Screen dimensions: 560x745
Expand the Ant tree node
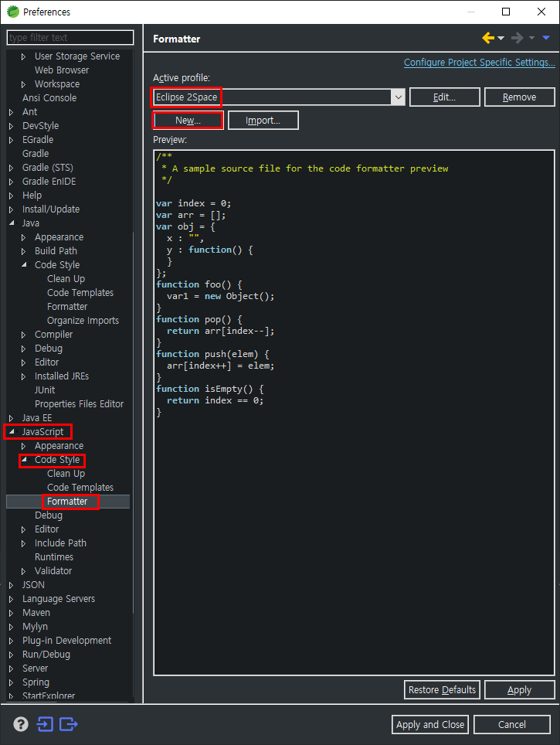tap(12, 113)
